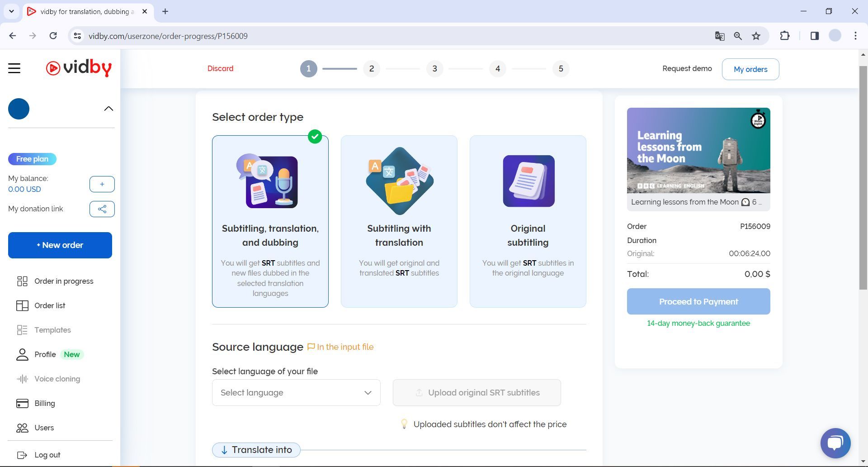The width and height of the screenshot is (868, 467).
Task: Discard the current order
Action: tap(220, 68)
